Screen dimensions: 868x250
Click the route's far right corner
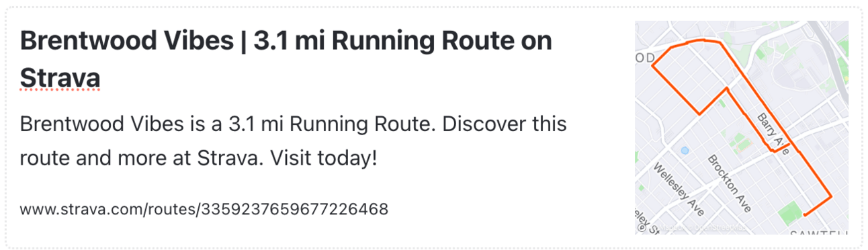coord(831,197)
